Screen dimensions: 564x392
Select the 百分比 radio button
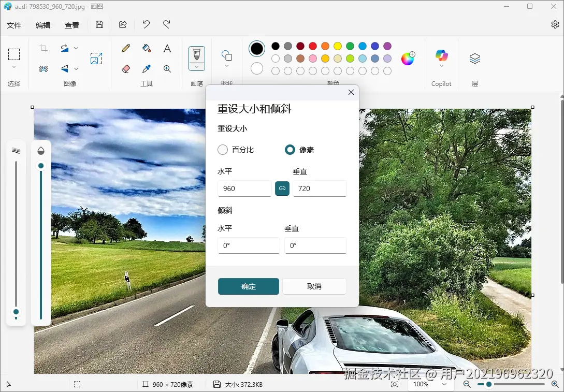(x=223, y=150)
